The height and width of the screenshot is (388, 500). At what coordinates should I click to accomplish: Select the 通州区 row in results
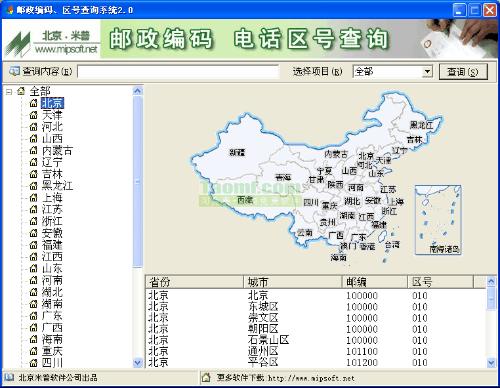315,351
